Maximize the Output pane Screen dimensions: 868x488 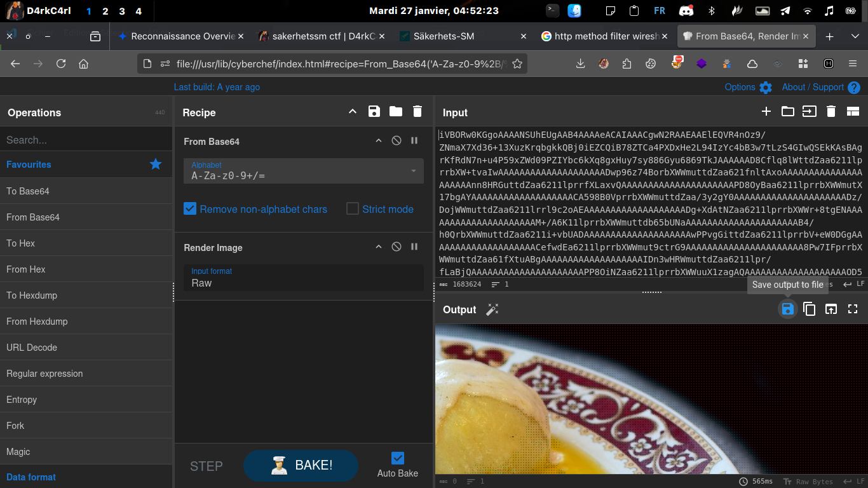[853, 309]
